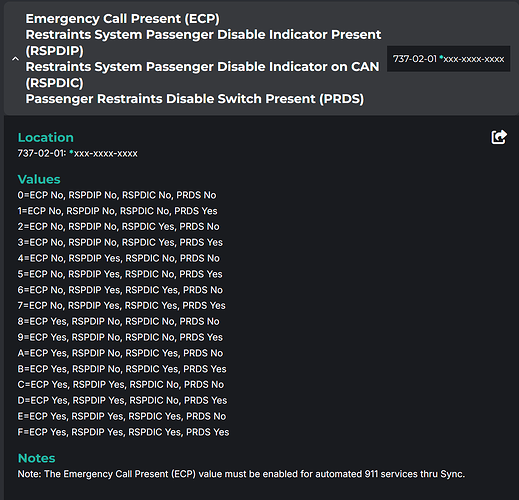Select the value row starting with 5=ECP No
Viewport: 519px width, 500px height.
120,274
